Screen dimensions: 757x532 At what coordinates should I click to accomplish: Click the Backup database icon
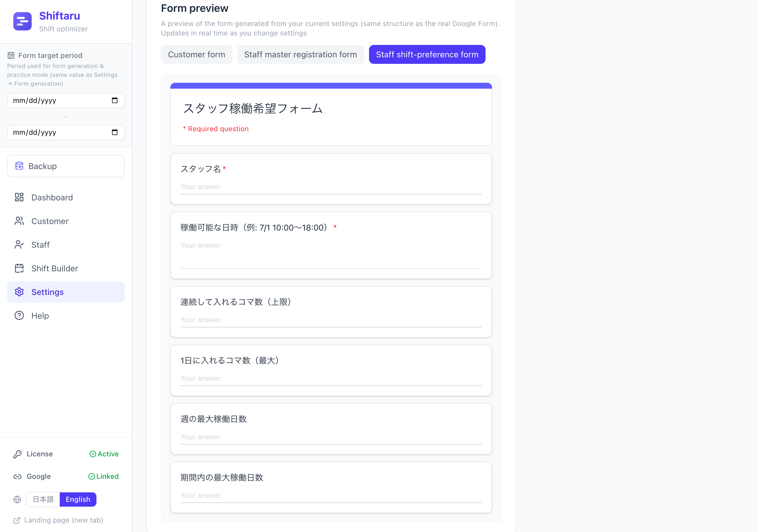20,166
